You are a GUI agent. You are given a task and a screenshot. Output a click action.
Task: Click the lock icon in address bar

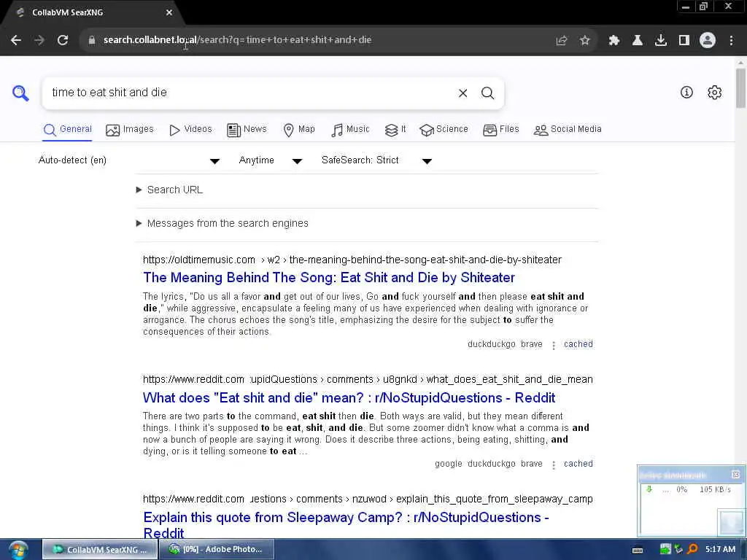tap(91, 40)
